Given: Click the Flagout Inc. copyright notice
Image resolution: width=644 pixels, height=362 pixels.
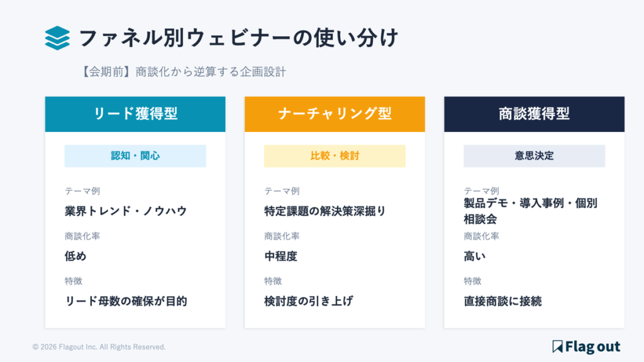Looking at the screenshot, I should pyautogui.click(x=99, y=347).
